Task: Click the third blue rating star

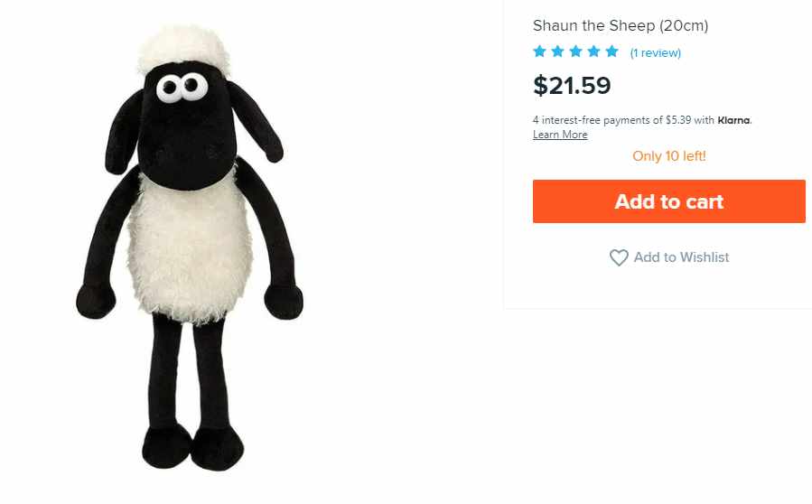Action: coord(576,51)
